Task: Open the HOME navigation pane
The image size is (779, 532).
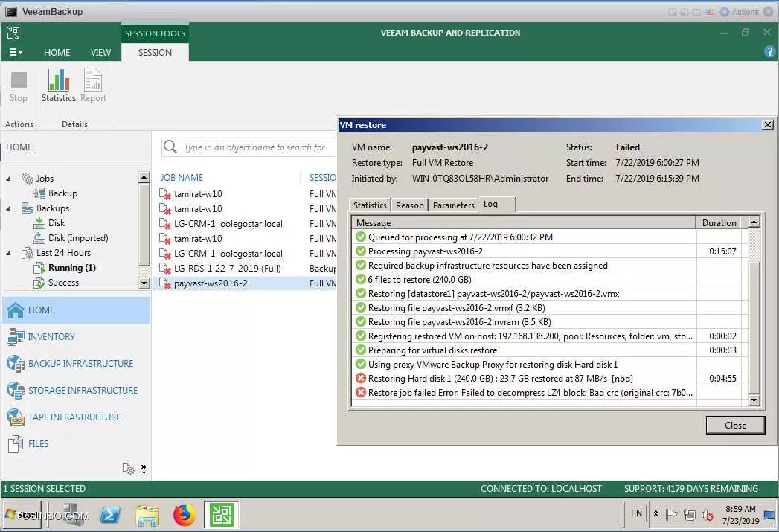Action: [76, 310]
